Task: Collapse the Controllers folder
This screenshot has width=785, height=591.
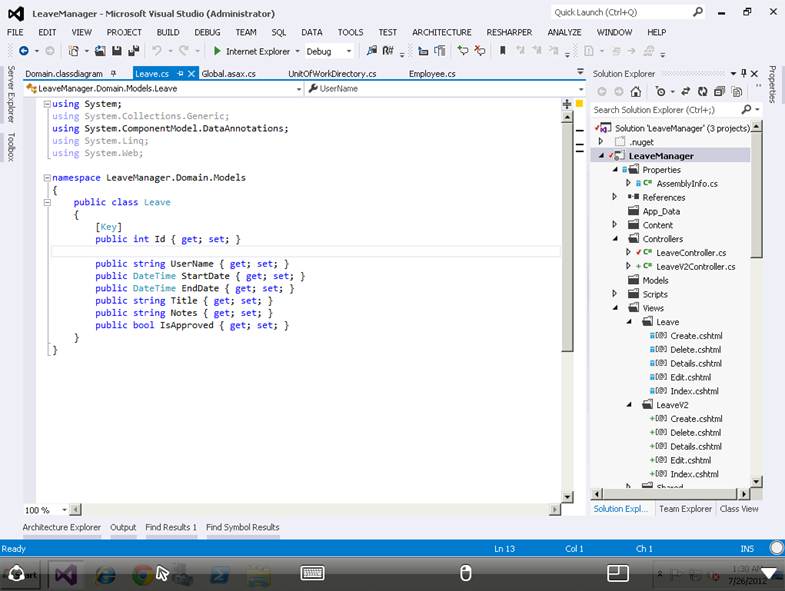Action: point(615,239)
